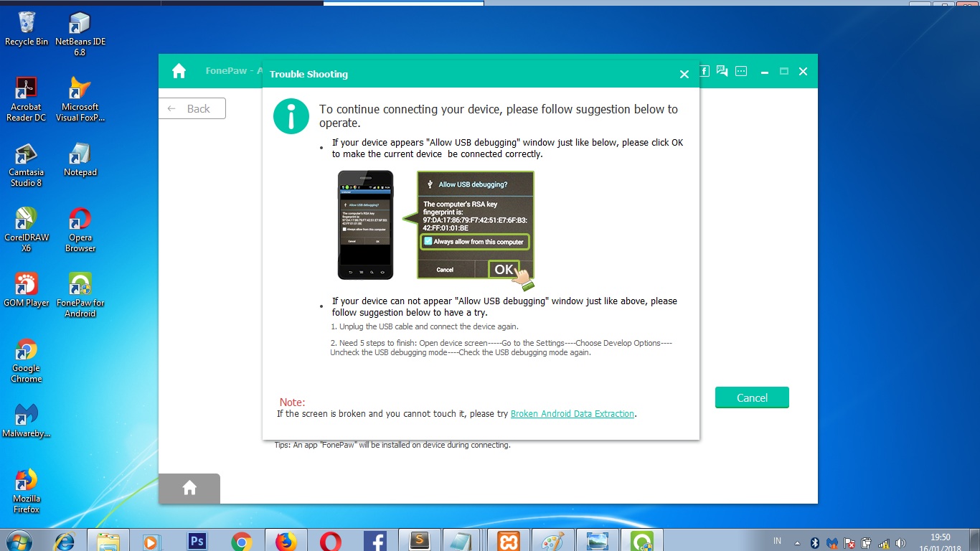Open FonePaw Facebook page icon
The width and height of the screenshot is (980, 551).
(x=705, y=71)
